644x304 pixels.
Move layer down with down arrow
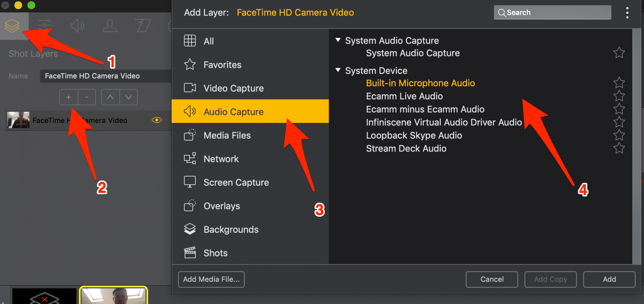click(x=128, y=97)
